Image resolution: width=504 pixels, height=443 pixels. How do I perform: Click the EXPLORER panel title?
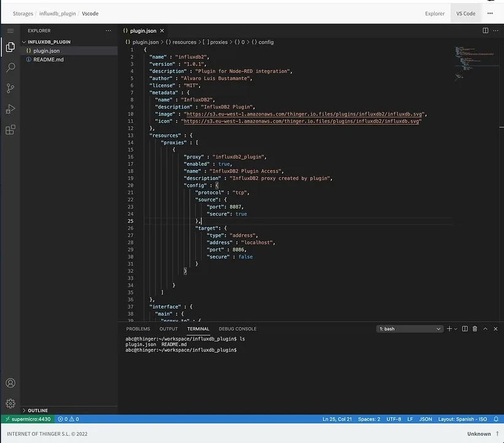click(x=39, y=31)
